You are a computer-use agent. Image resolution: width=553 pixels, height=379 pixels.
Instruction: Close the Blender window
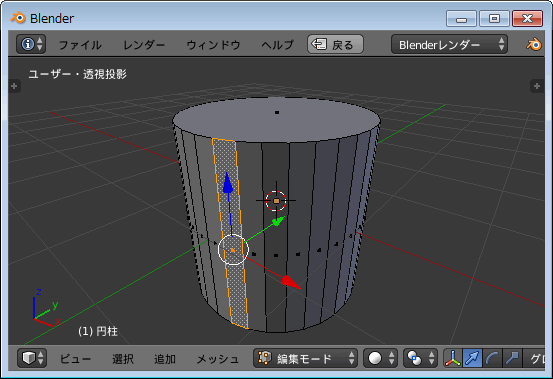coord(527,19)
